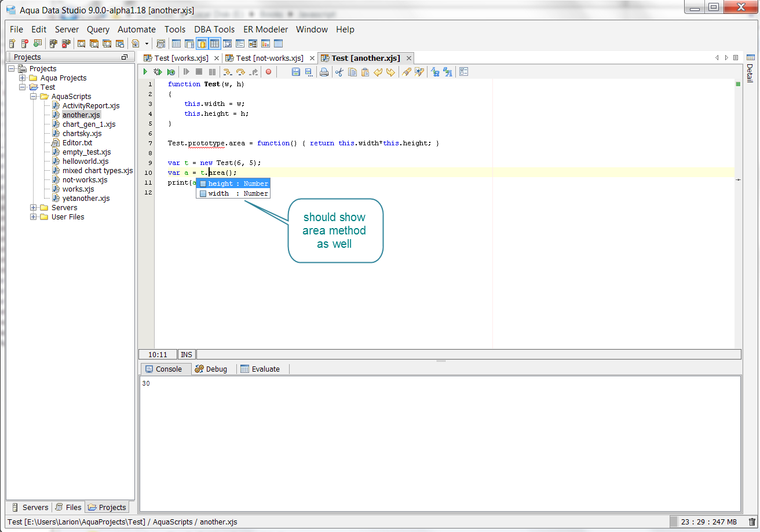The width and height of the screenshot is (760, 532).
Task: Open the dropdown arrow in main toolbar
Action: (x=147, y=43)
